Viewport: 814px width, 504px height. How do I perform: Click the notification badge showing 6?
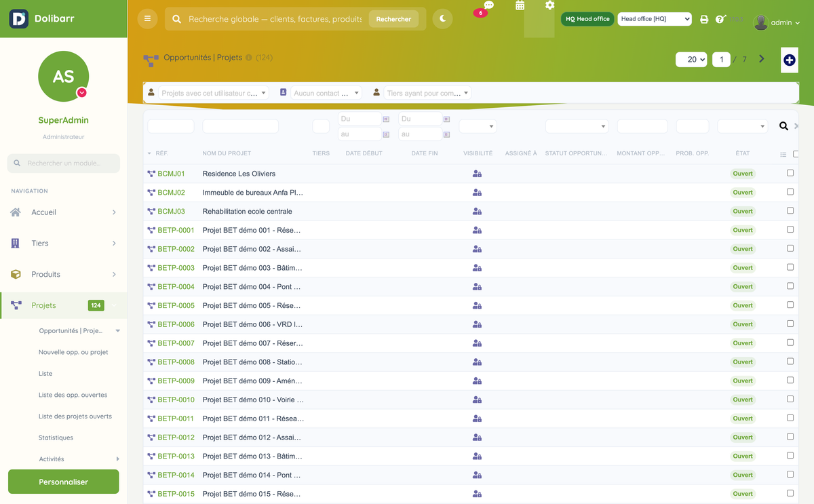[x=480, y=13]
